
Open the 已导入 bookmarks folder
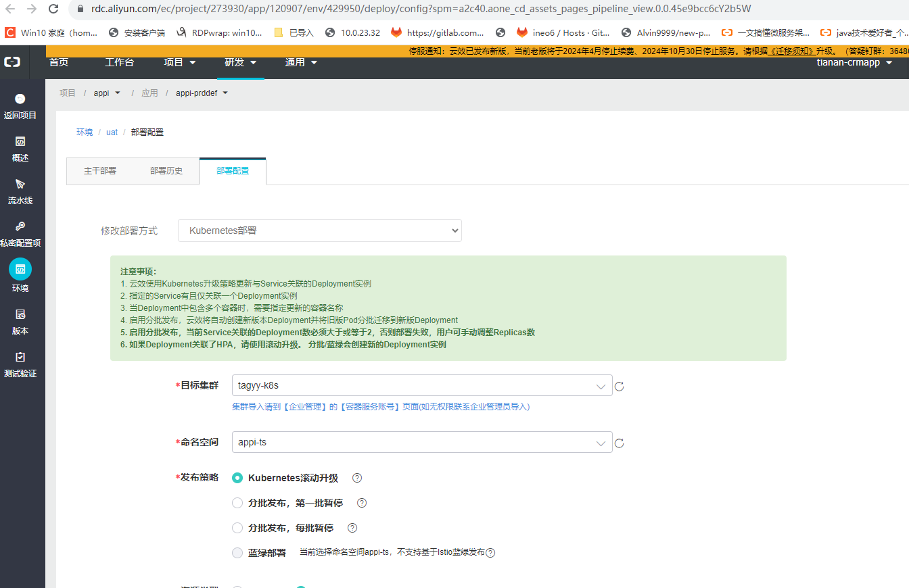click(294, 32)
